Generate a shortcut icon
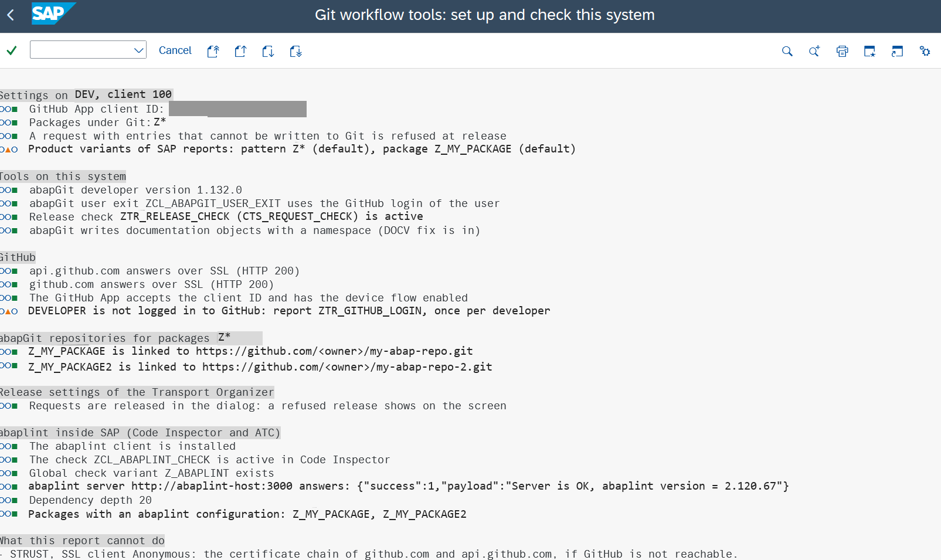 (897, 51)
